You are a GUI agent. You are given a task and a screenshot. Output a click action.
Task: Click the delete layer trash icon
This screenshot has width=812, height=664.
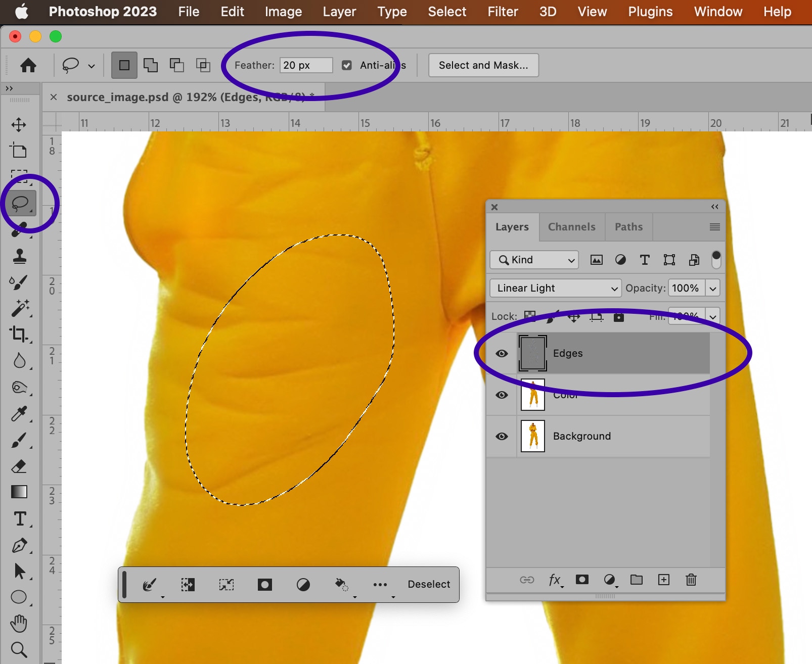click(x=691, y=580)
